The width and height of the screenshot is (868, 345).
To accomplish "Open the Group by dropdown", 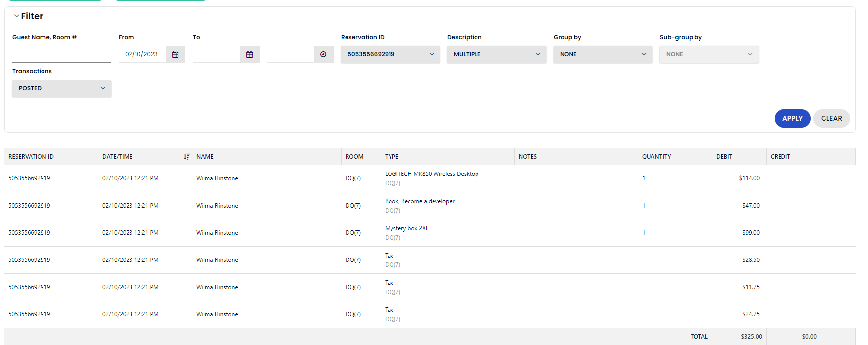I will point(603,54).
